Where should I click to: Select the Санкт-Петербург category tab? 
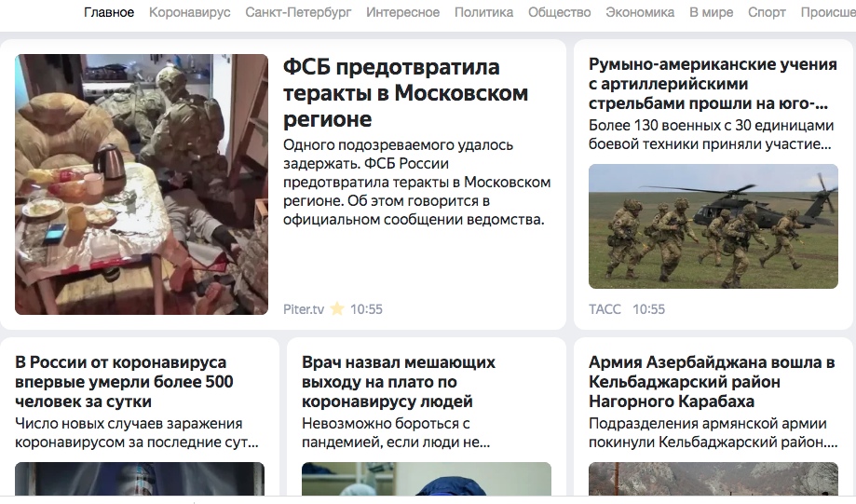(298, 12)
